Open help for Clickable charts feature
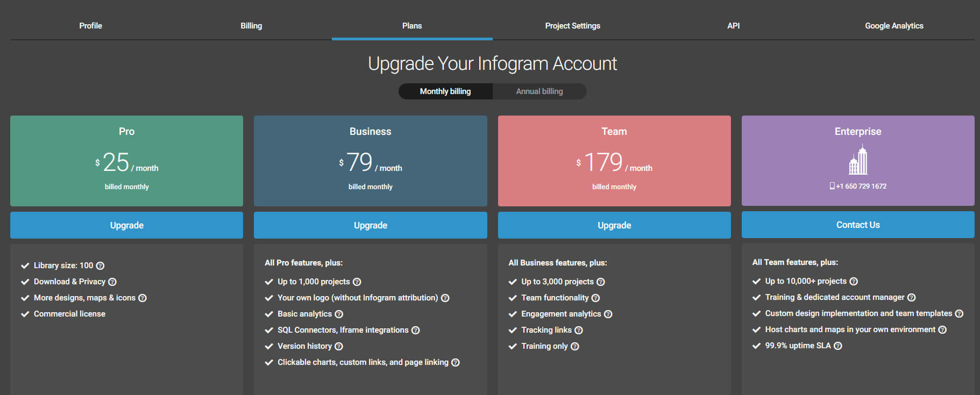 coord(456,362)
